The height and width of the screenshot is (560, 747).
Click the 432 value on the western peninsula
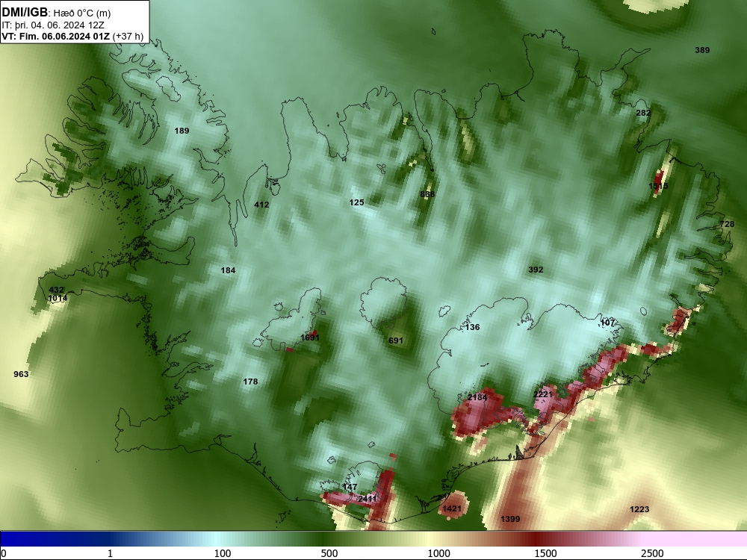tap(56, 290)
